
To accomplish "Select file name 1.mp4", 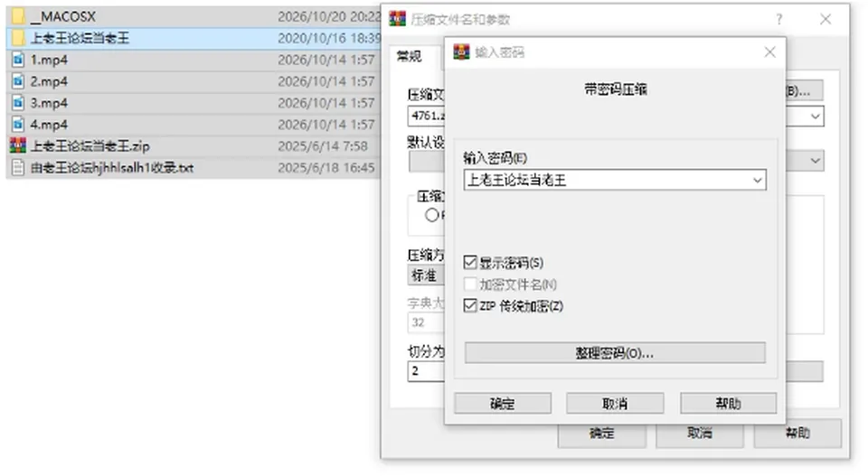I will coord(49,60).
